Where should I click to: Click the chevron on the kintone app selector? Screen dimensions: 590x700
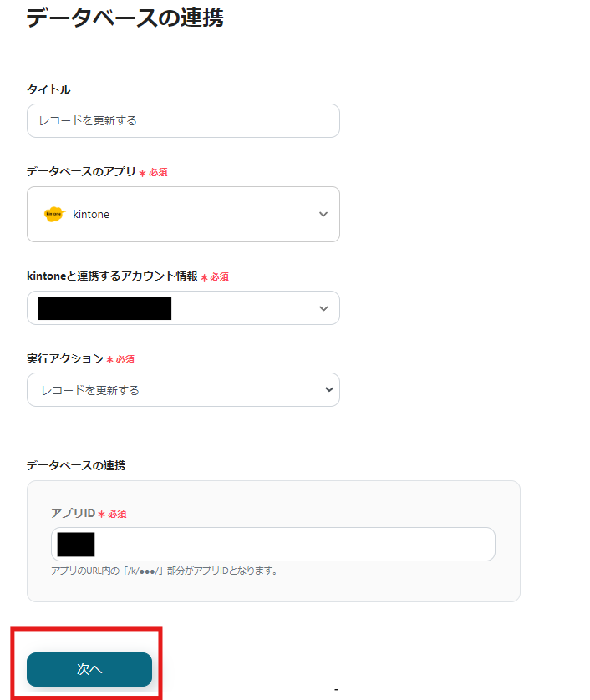323,214
